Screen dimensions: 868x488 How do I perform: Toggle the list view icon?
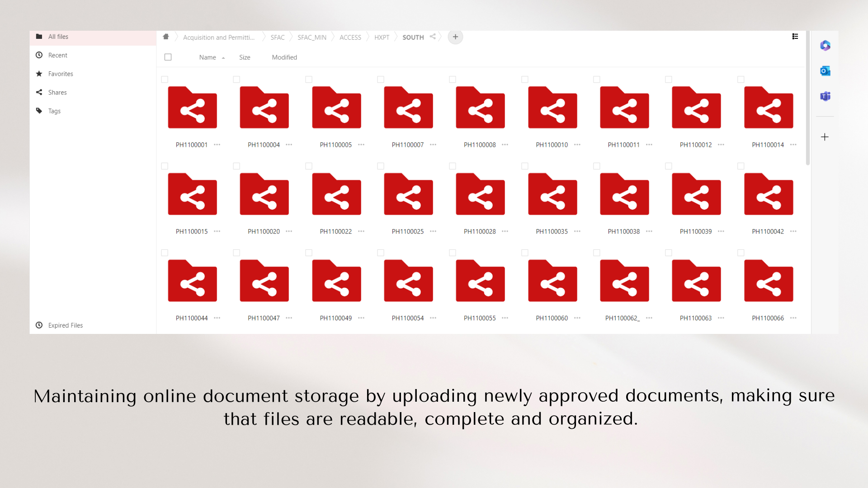pos(795,37)
